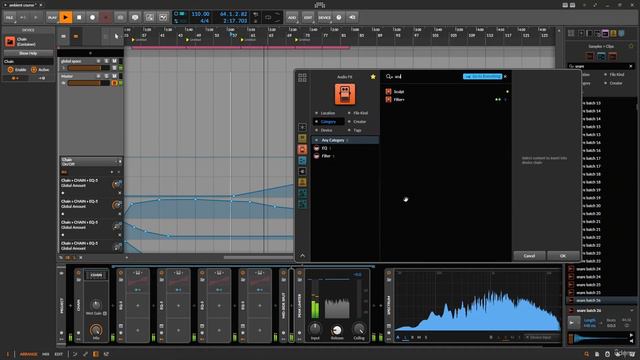Image resolution: width=640 pixels, height=360 pixels.
Task: Click the Play transport button
Action: click(x=65, y=18)
